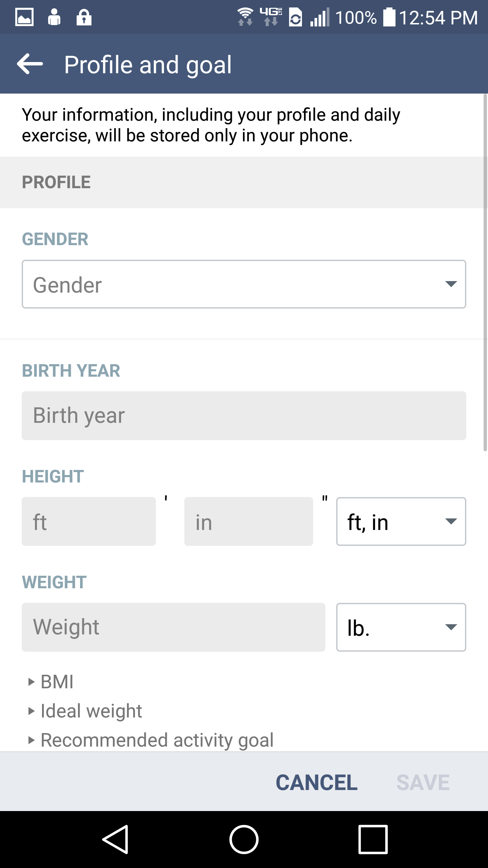Expand the Ideal weight item
Image resolution: width=488 pixels, height=868 pixels.
click(x=85, y=711)
